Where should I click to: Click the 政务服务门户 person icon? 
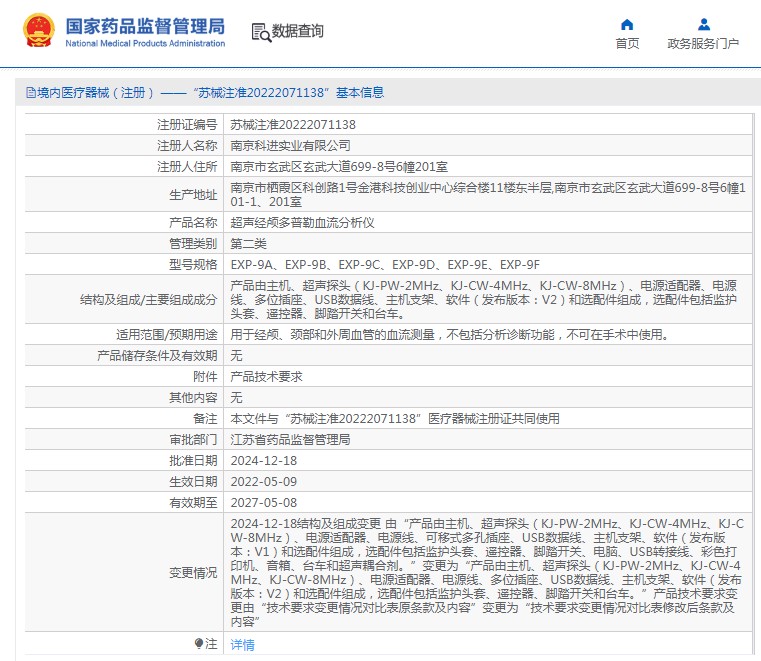coord(703,24)
